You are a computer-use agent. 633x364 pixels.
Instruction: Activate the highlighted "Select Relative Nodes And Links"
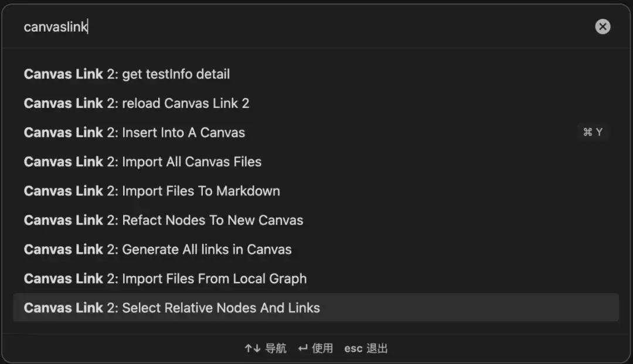coord(171,308)
